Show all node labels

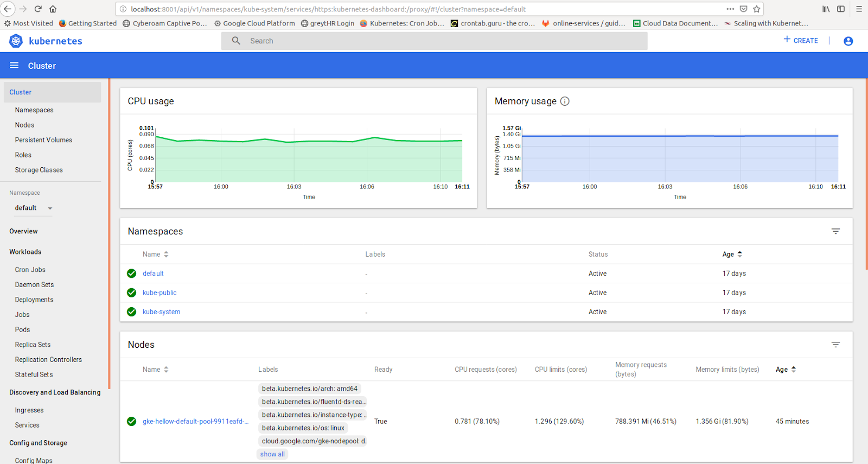pos(272,454)
